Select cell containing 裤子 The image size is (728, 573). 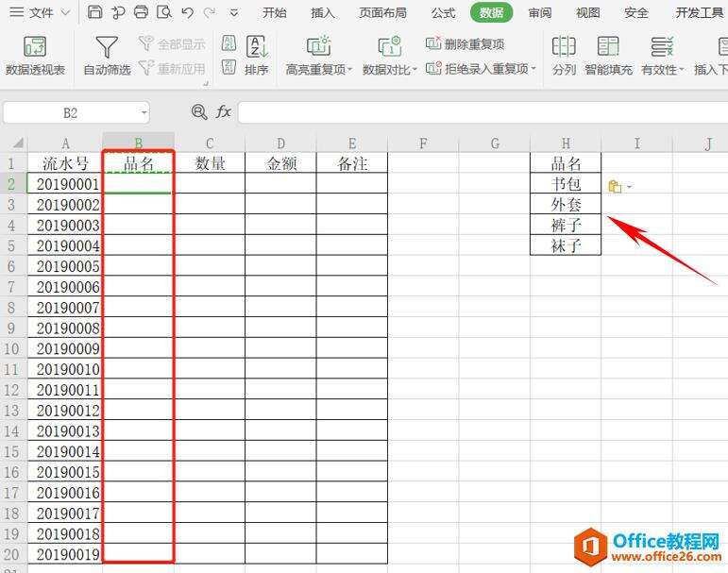566,225
